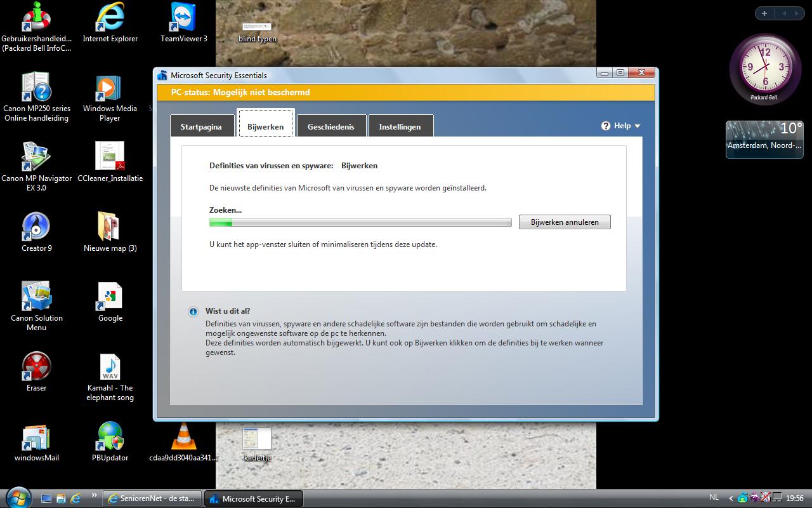Screen dimensions: 812x508
Task: Click the Microsoft Security Essentials title icon
Action: [x=162, y=75]
